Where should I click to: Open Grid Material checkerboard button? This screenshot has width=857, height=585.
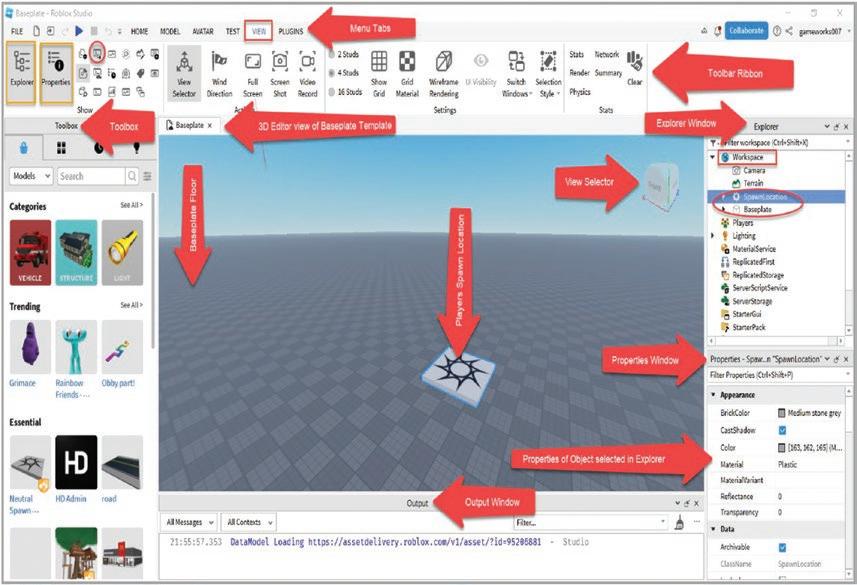[407, 73]
